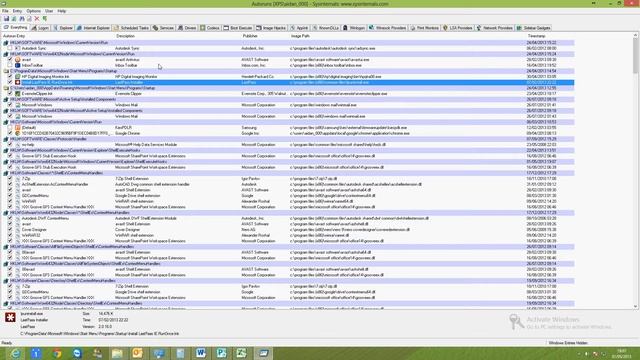The width and height of the screenshot is (640, 360).
Task: Switch to the Winsock Providers tab
Action: [387, 28]
